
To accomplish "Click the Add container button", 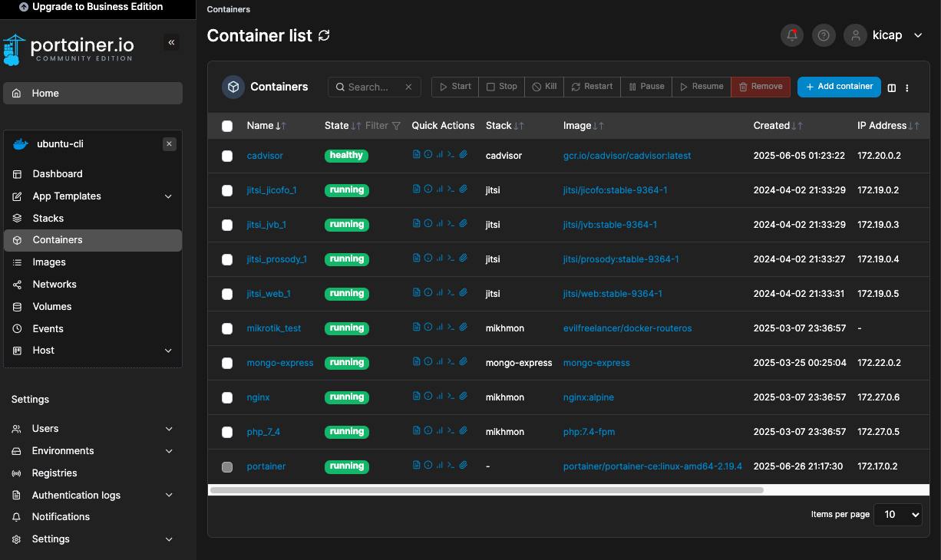I will [x=839, y=87].
